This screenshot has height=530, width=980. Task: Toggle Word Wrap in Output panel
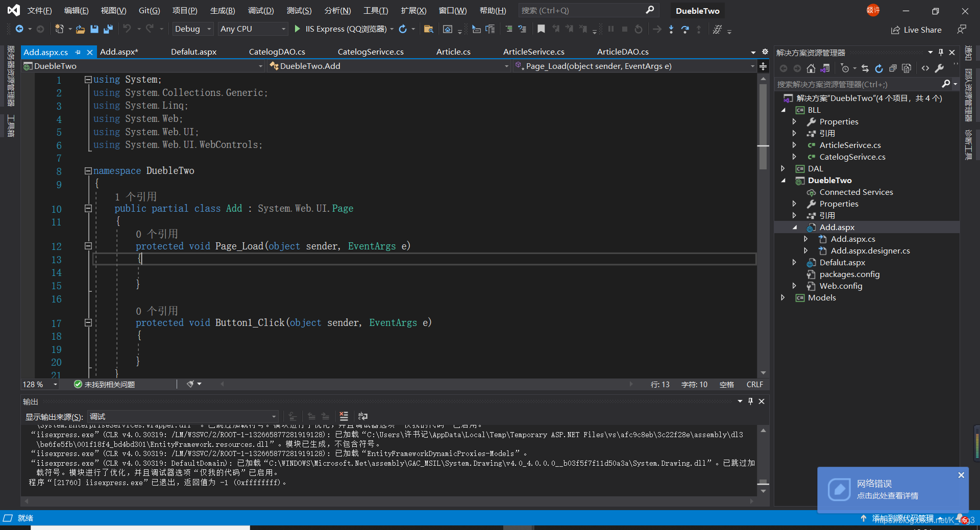363,416
